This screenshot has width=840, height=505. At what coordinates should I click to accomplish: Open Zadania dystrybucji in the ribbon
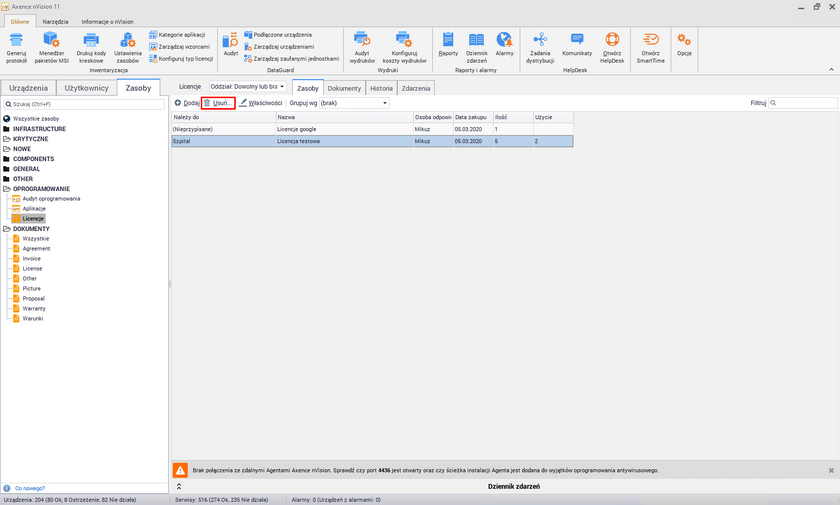[x=541, y=40]
